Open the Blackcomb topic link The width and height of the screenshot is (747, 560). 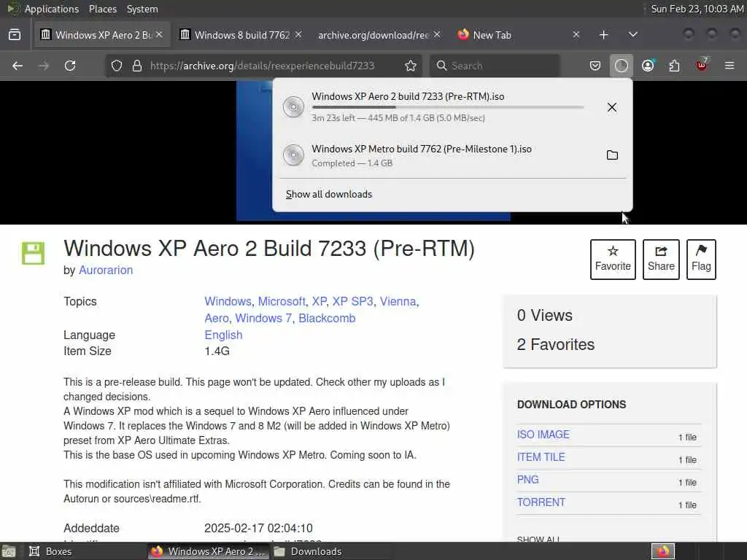[x=327, y=318]
